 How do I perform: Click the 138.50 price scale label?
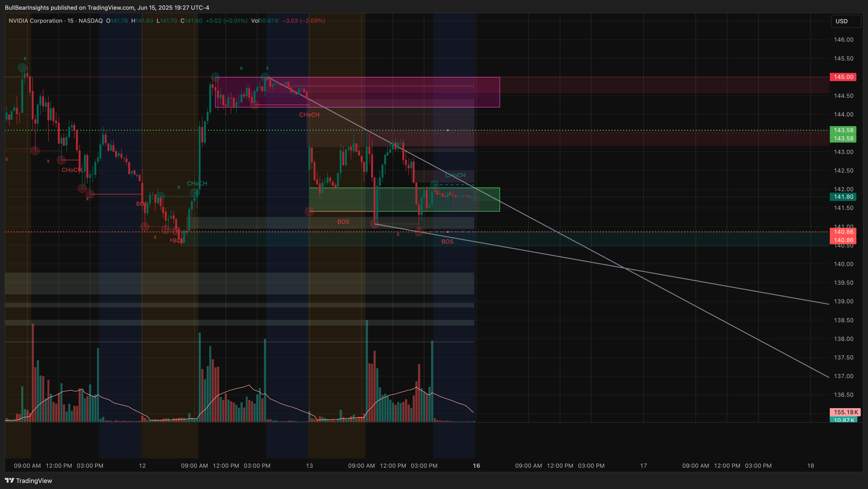point(843,320)
